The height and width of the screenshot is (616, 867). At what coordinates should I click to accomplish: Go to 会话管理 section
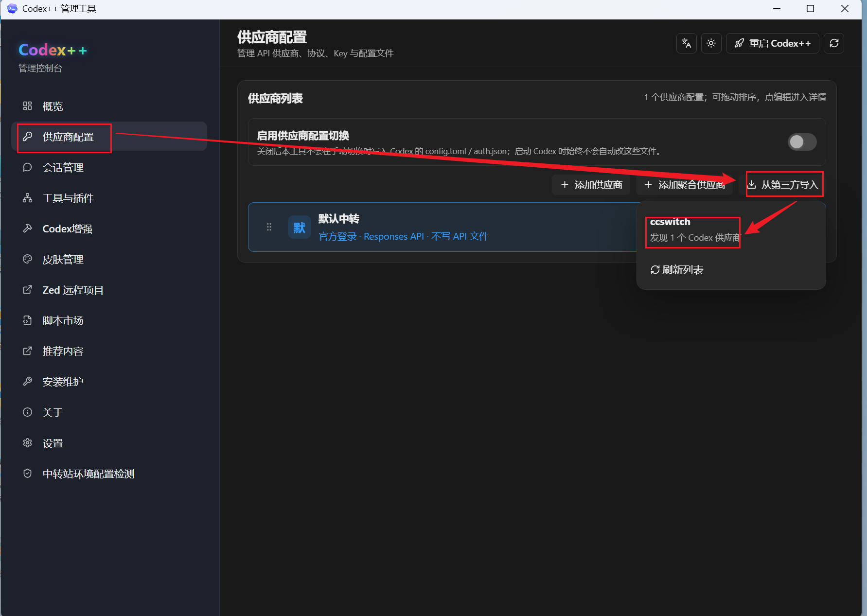(109, 167)
